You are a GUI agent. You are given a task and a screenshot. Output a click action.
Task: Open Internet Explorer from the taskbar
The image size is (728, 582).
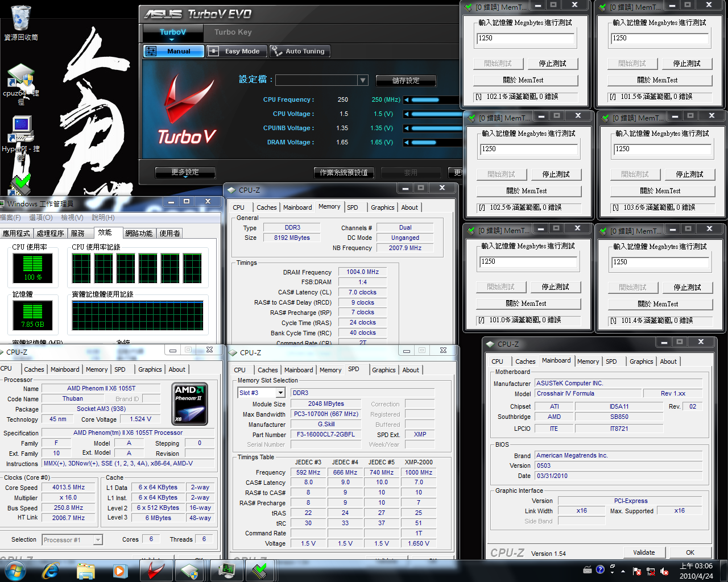click(51, 570)
